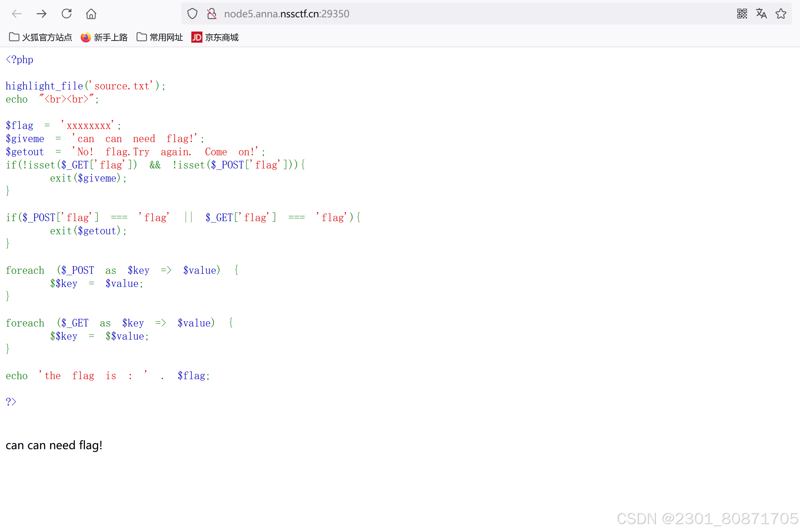Click the 'echo the flag is' code line
Image resolution: width=800 pixels, height=532 pixels.
point(107,376)
